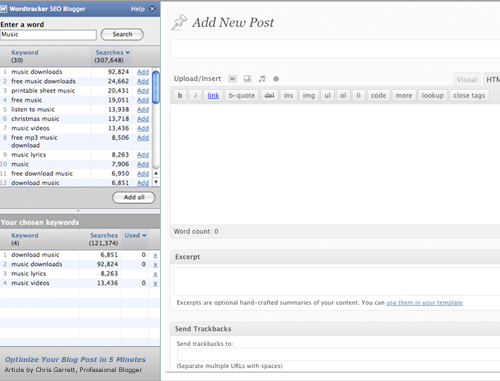Sort chosen keywords by Used column
The width and height of the screenshot is (500, 381).
[x=135, y=236]
